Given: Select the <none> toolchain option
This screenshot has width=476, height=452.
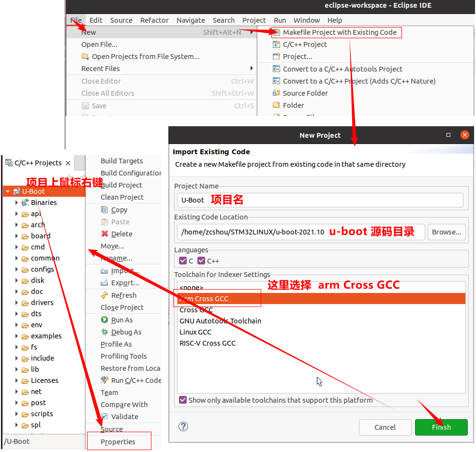Looking at the screenshot, I should tap(321, 287).
